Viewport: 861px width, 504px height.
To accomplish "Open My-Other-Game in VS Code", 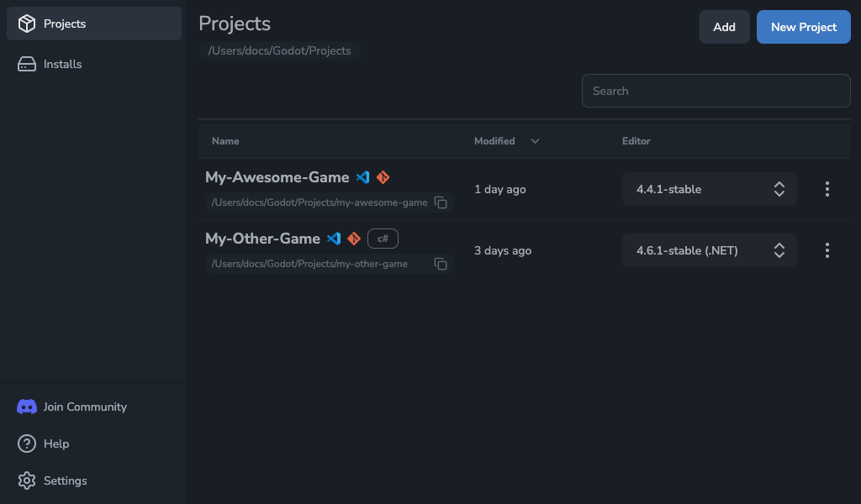I will [334, 239].
